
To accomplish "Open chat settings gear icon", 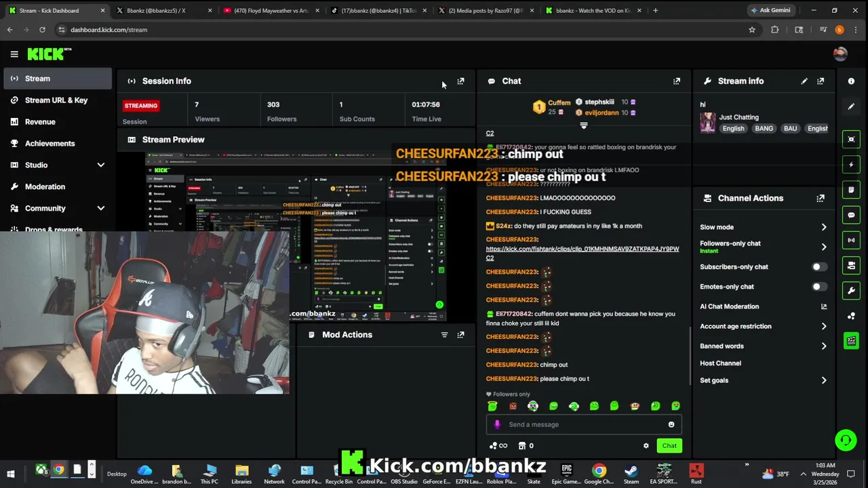I will 646,446.
